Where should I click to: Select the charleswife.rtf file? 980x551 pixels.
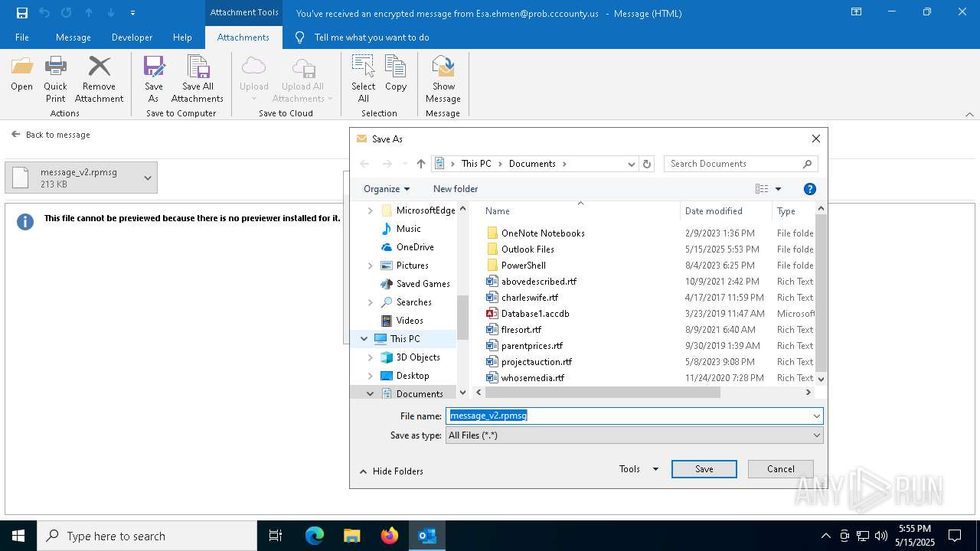(x=530, y=298)
